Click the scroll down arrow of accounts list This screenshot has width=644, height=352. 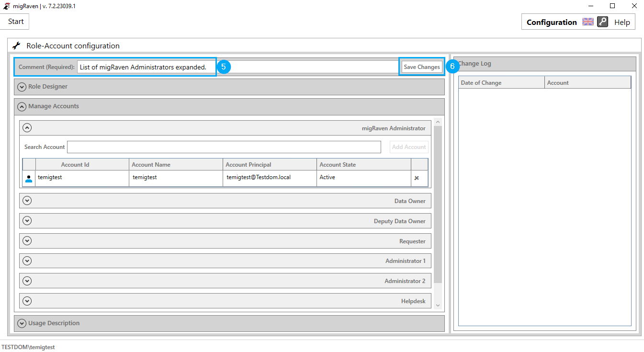pos(438,306)
